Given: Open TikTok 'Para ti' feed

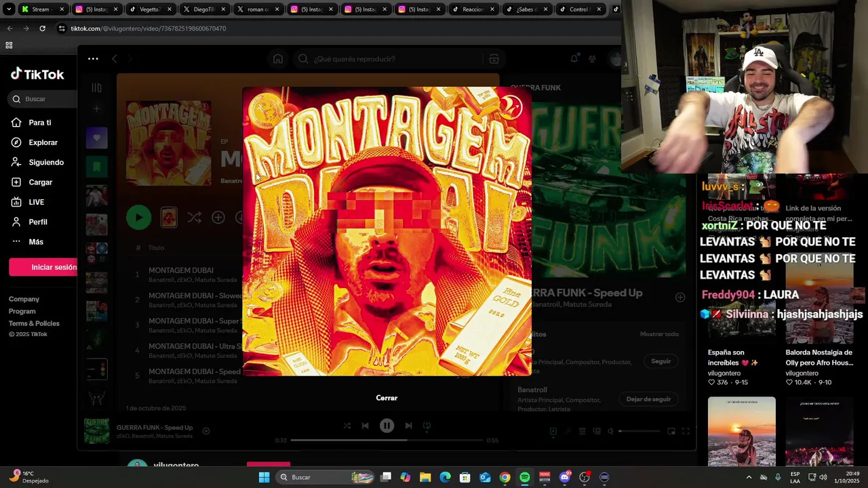Looking at the screenshot, I should (x=39, y=123).
